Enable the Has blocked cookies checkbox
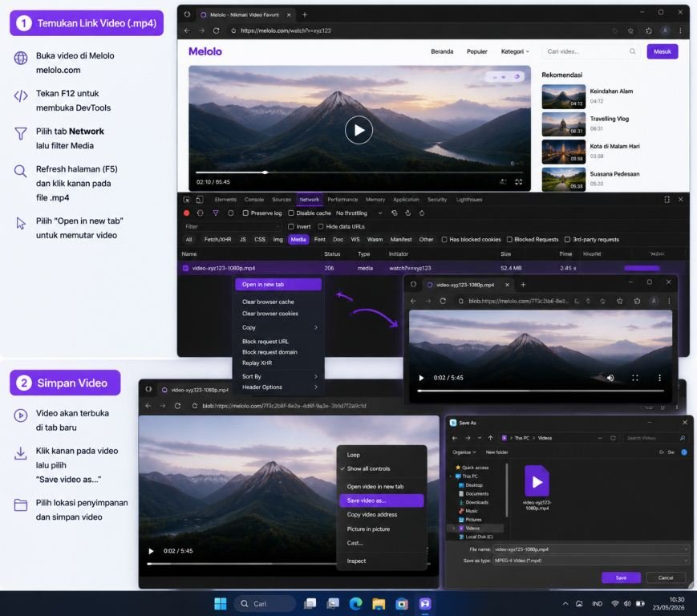 [444, 240]
